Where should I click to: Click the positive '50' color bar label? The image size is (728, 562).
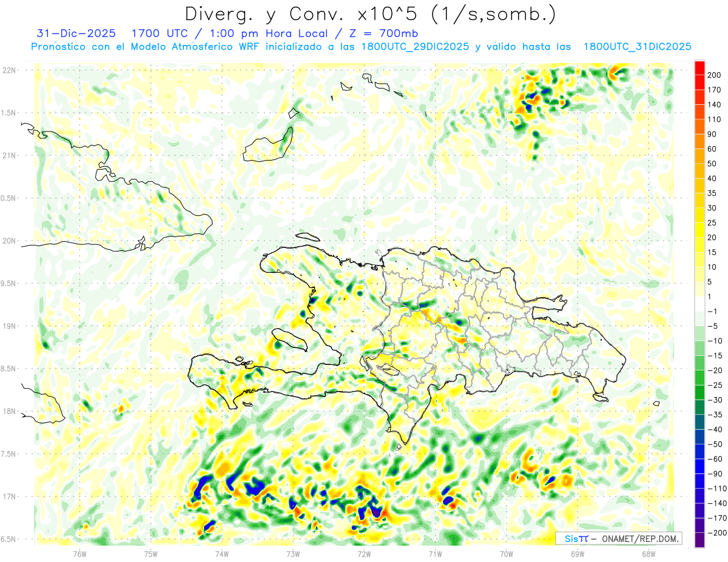point(713,164)
